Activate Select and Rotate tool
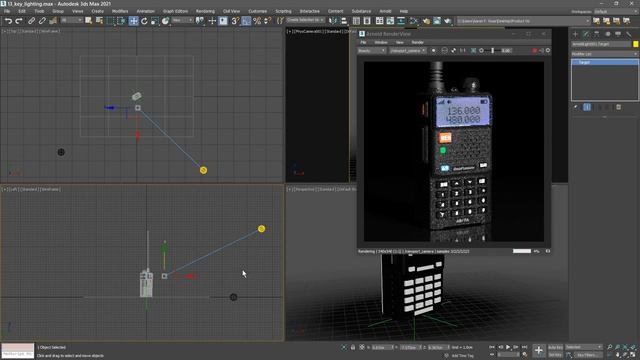Viewport: 640px width, 360px height. pos(144,21)
